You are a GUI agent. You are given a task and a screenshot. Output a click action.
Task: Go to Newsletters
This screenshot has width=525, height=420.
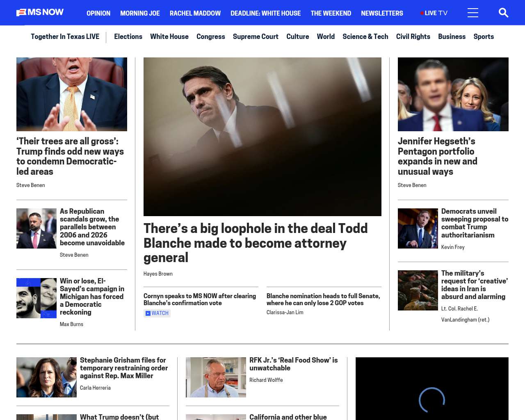382,13
